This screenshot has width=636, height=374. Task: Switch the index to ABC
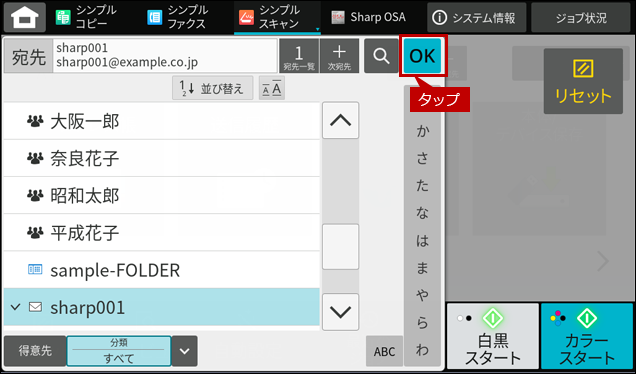(x=384, y=351)
